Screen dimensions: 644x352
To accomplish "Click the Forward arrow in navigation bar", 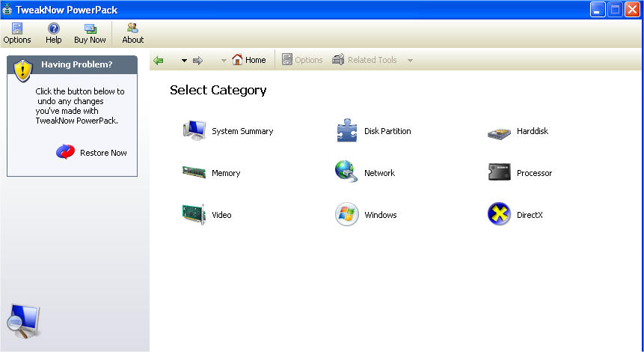I will pyautogui.click(x=198, y=61).
